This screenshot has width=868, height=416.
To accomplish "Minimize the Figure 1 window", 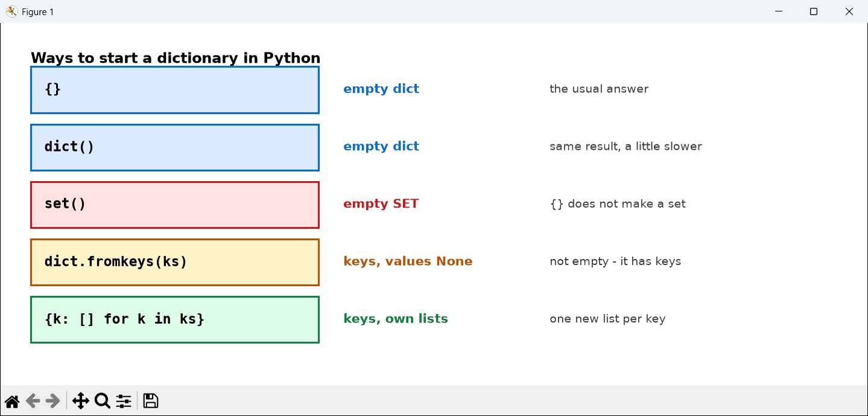I will [779, 11].
